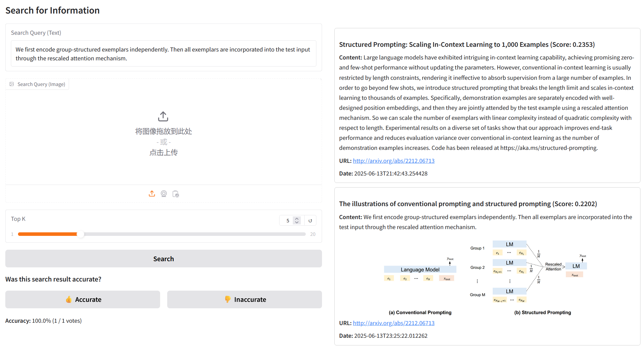Click the Search button
644x346 pixels.
164,259
